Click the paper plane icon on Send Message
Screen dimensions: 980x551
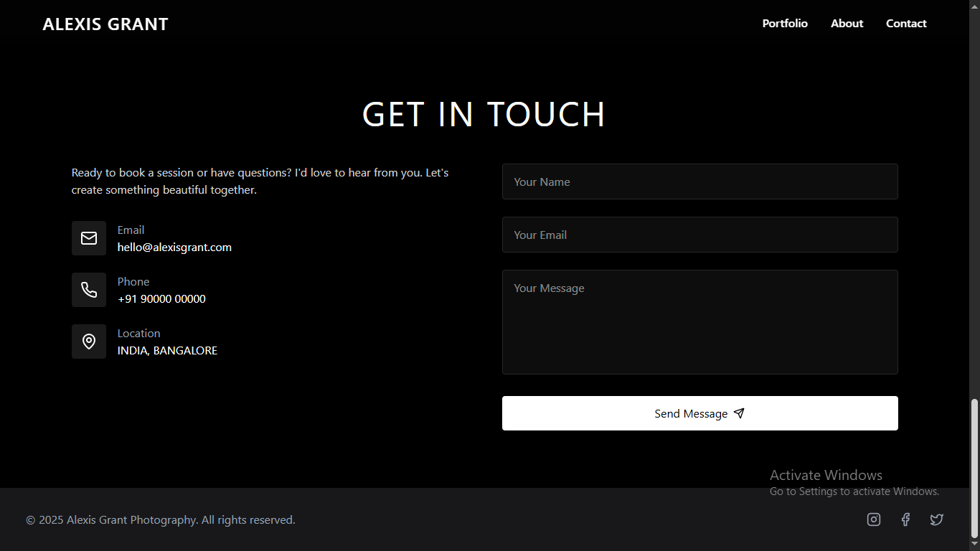coord(739,413)
